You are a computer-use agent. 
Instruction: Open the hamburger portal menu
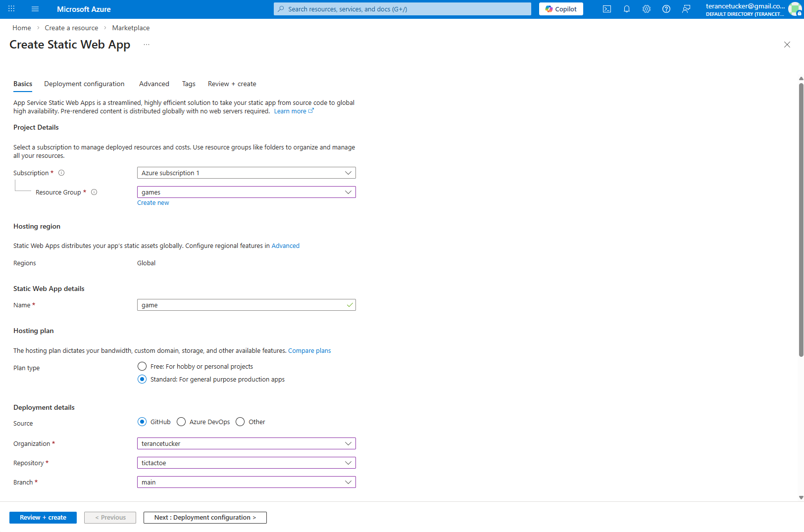35,9
